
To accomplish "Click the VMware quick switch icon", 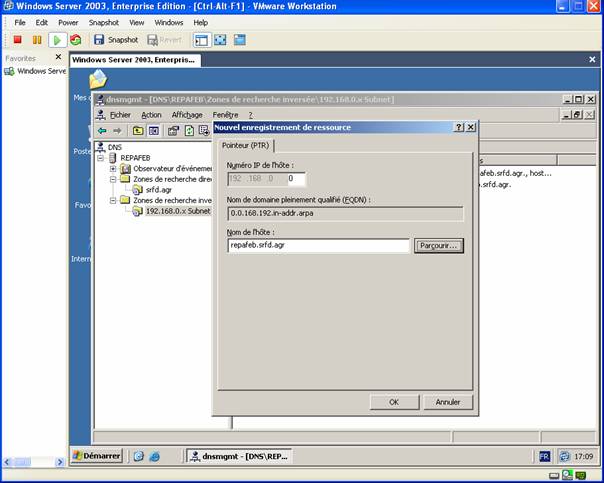I will 240,40.
